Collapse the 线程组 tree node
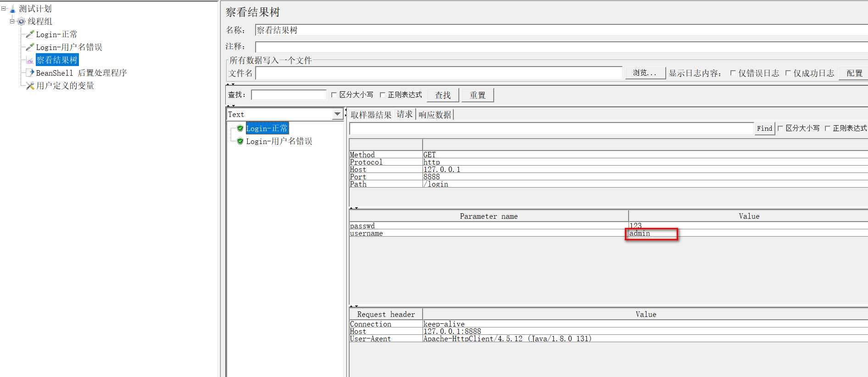Screen dimensions: 868x377 12,21
